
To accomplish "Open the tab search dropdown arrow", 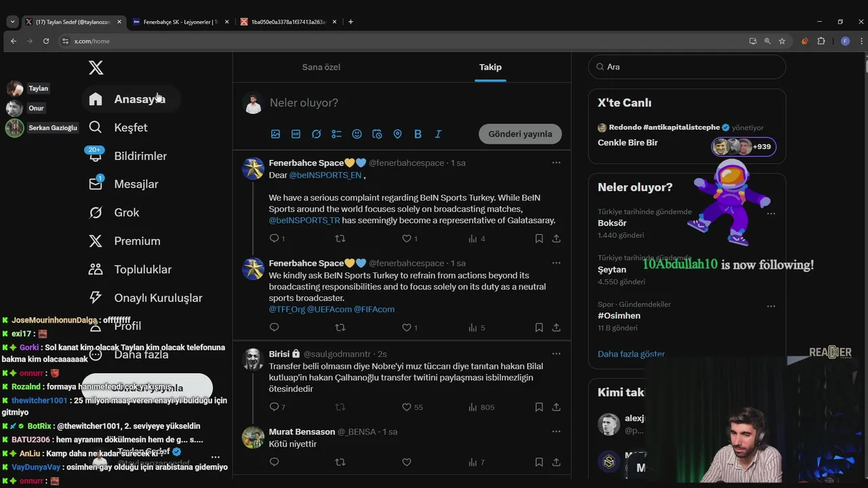I will click(12, 22).
